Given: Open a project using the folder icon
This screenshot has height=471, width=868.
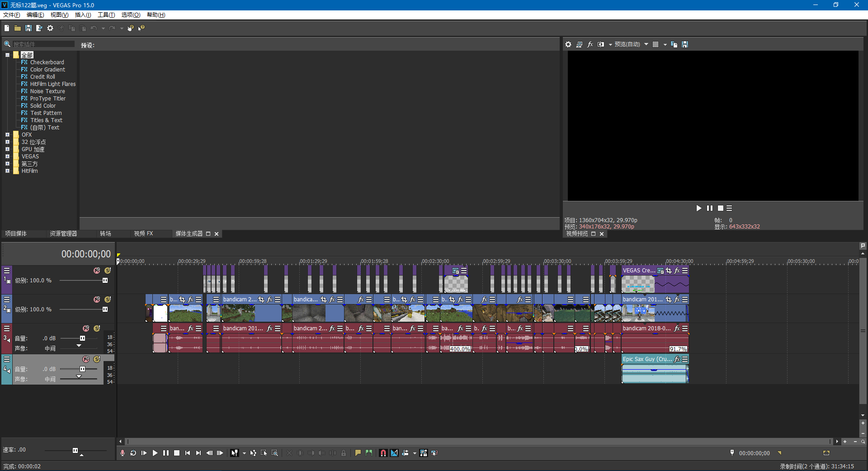Looking at the screenshot, I should tap(18, 28).
